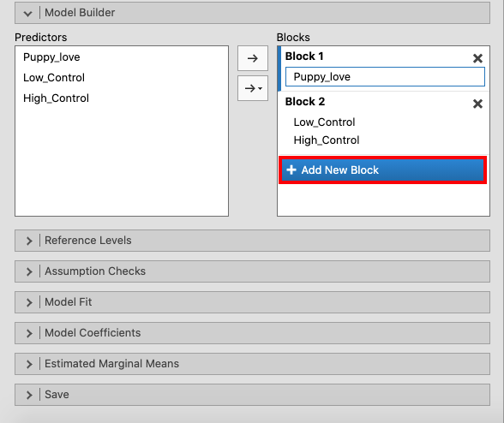Expand the Assumption Checks section
Screen dimensions: 504x423
252,271
